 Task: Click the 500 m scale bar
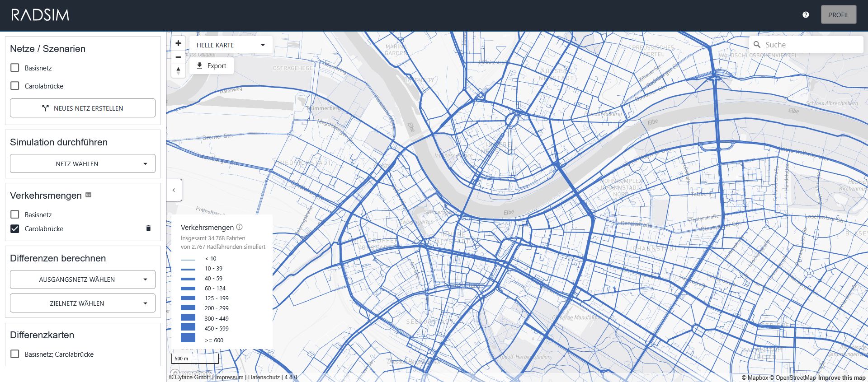pos(195,359)
